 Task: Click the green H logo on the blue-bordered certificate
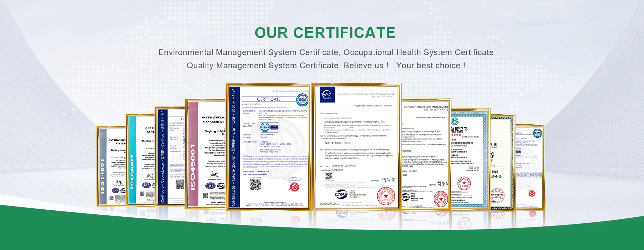pyautogui.click(x=455, y=121)
